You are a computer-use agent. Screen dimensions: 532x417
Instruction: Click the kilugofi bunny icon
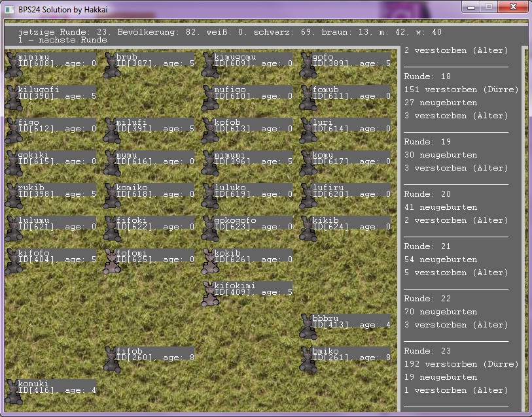(13, 97)
